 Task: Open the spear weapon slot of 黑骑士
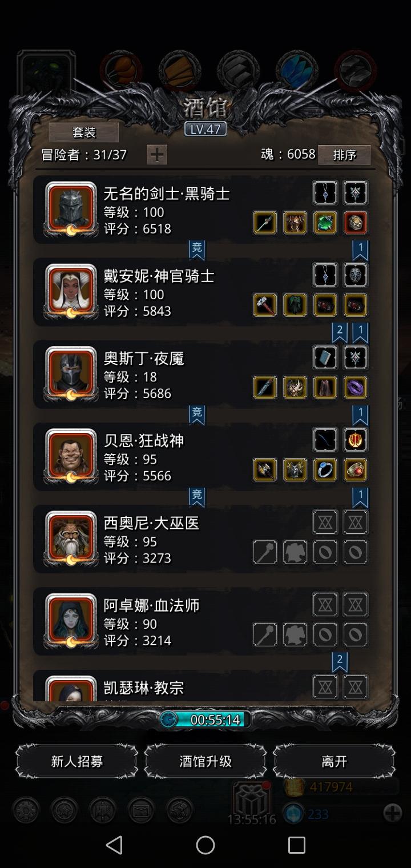pos(265,223)
